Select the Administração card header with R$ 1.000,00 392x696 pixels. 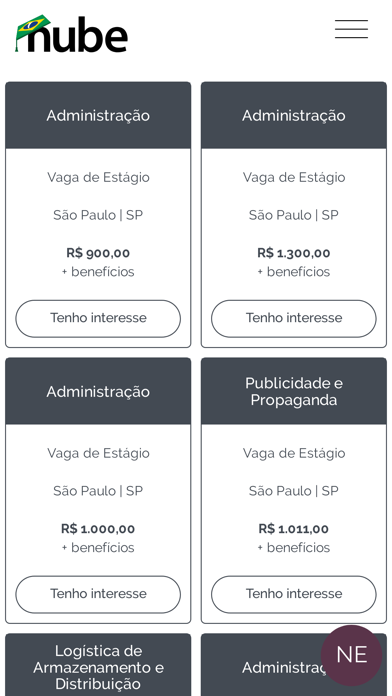pyautogui.click(x=98, y=391)
